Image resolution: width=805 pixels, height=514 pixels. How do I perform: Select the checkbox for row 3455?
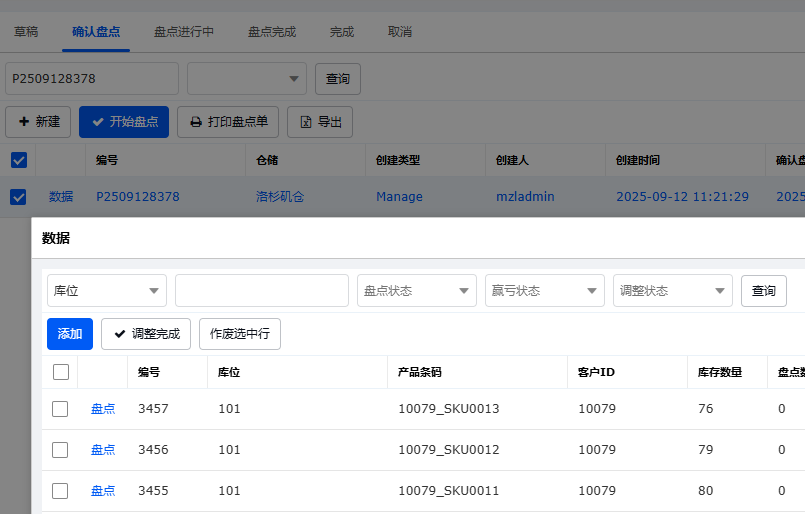point(60,491)
